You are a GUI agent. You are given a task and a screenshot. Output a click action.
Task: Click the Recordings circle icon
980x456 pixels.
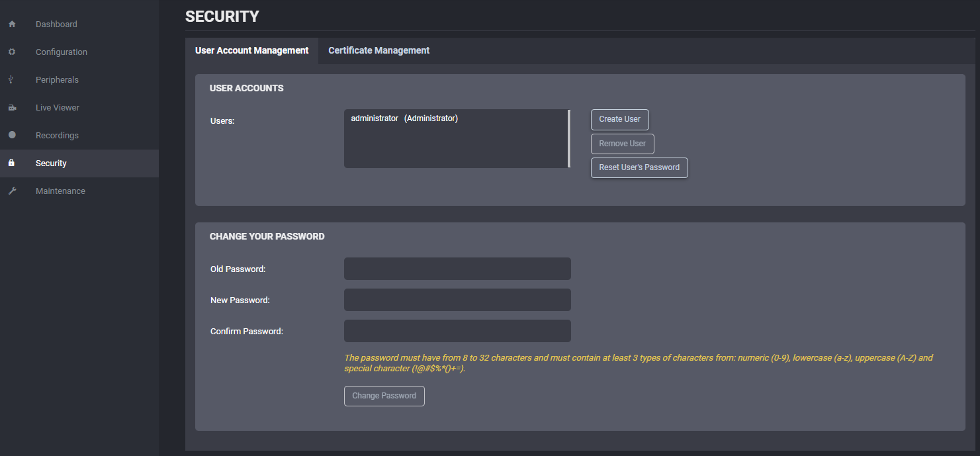tap(12, 135)
